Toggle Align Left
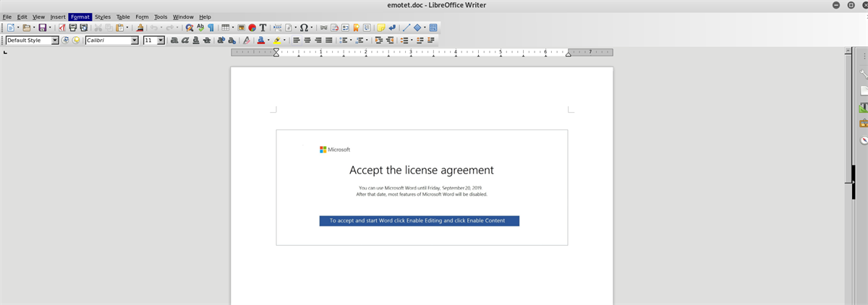Screen dimensions: 868x305 (297, 40)
